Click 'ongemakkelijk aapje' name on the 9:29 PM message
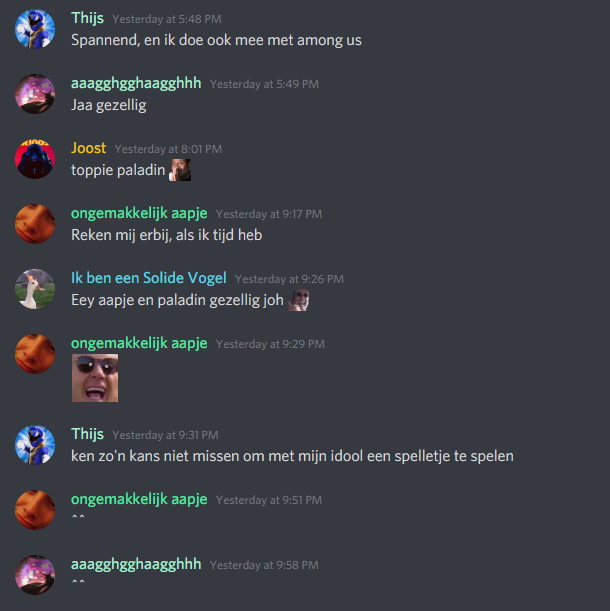Screen dimensions: 610x611 tap(139, 343)
